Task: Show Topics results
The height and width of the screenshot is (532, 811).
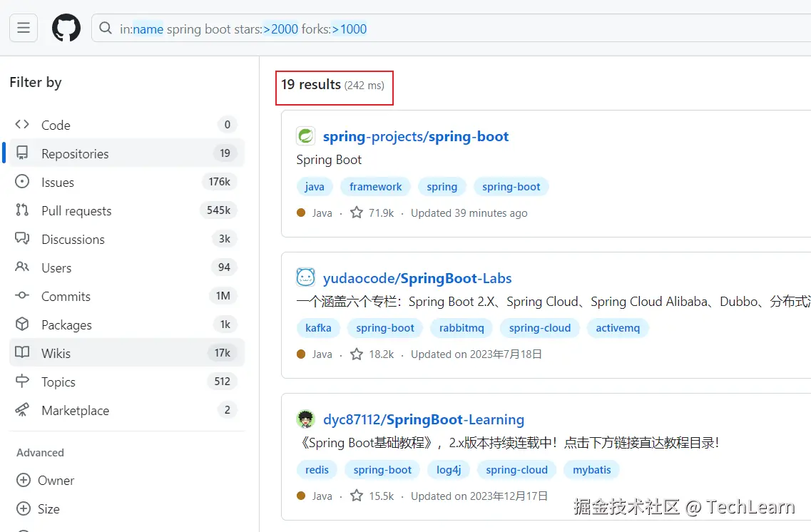Action: coord(127,382)
